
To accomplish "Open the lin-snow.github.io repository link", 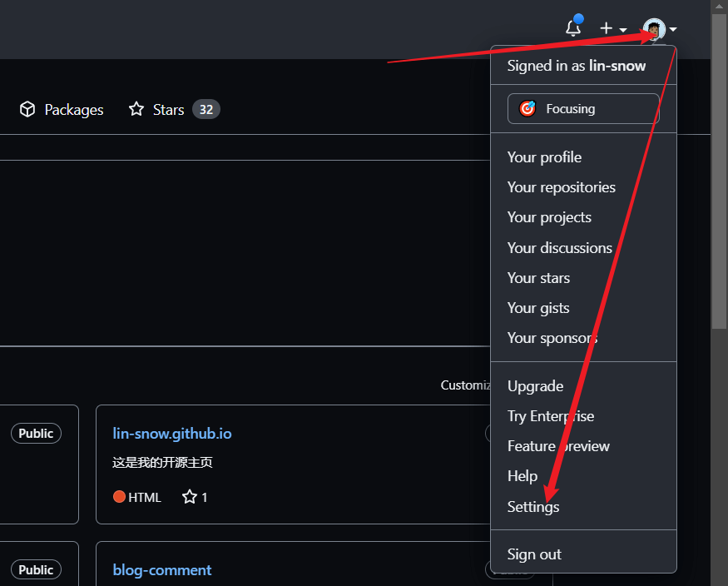I will point(172,434).
